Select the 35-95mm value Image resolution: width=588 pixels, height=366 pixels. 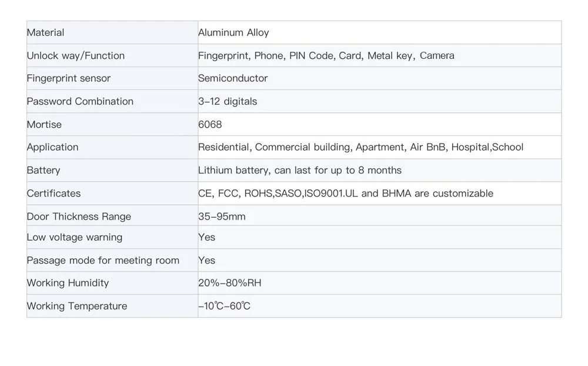222,217
